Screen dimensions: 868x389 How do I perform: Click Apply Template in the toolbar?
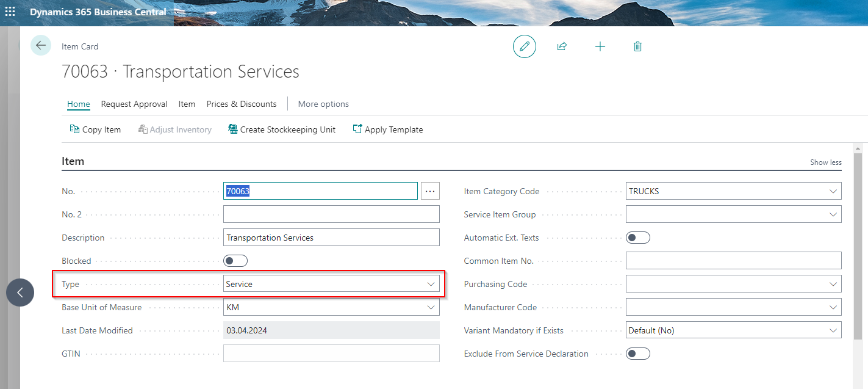[x=388, y=129]
